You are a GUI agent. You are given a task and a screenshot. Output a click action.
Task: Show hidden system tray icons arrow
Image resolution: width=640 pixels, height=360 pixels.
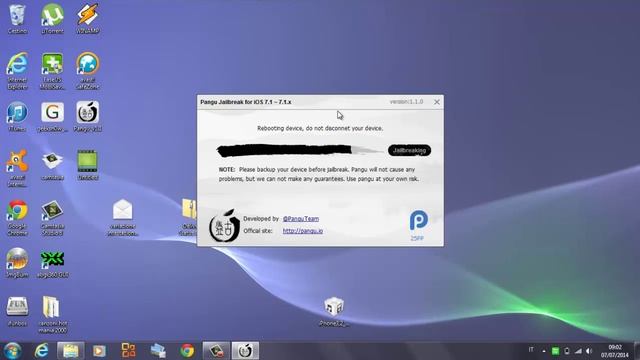[544, 351]
